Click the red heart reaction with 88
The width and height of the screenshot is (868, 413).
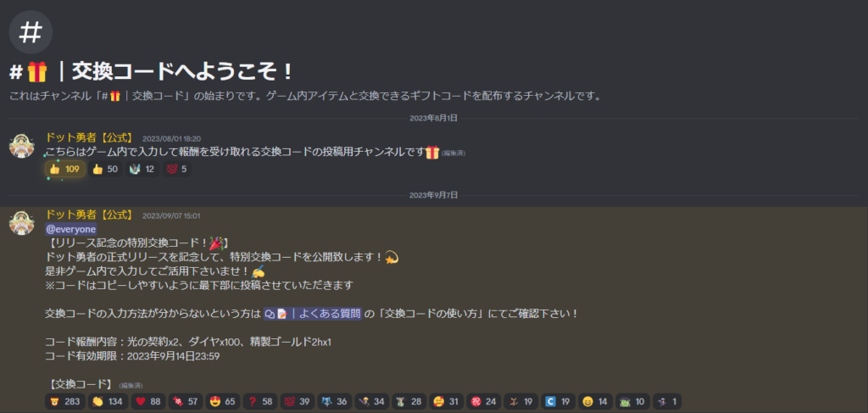click(x=148, y=401)
